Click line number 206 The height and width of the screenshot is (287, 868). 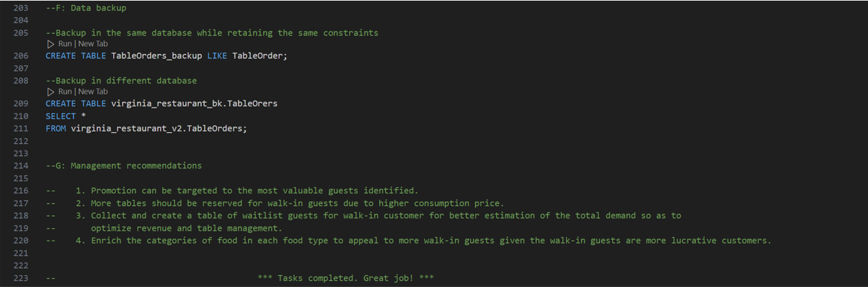click(x=21, y=56)
